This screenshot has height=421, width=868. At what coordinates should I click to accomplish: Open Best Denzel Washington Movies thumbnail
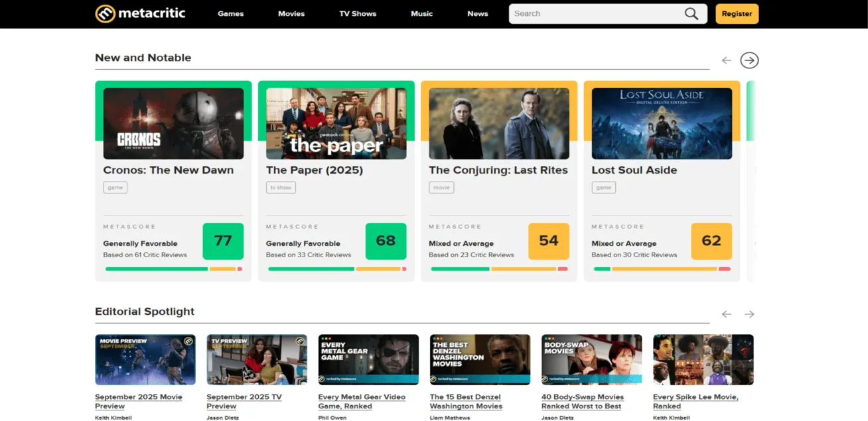pyautogui.click(x=480, y=360)
